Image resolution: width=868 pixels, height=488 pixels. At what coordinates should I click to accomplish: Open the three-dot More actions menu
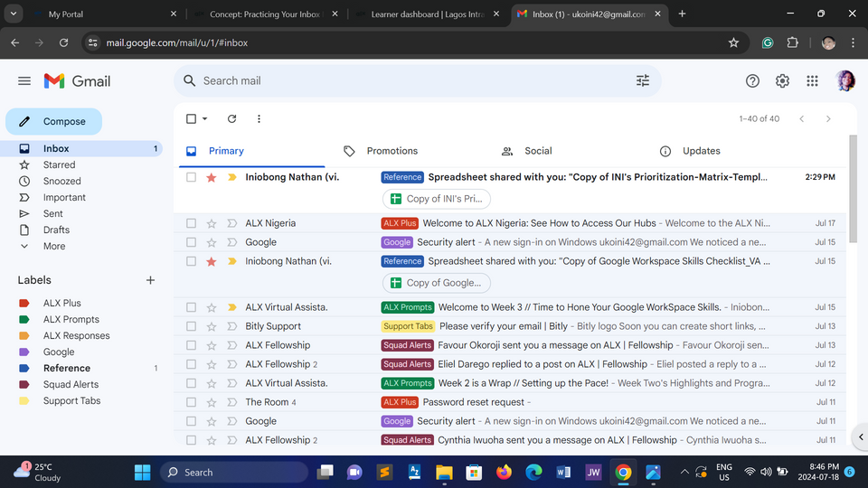coord(259,119)
